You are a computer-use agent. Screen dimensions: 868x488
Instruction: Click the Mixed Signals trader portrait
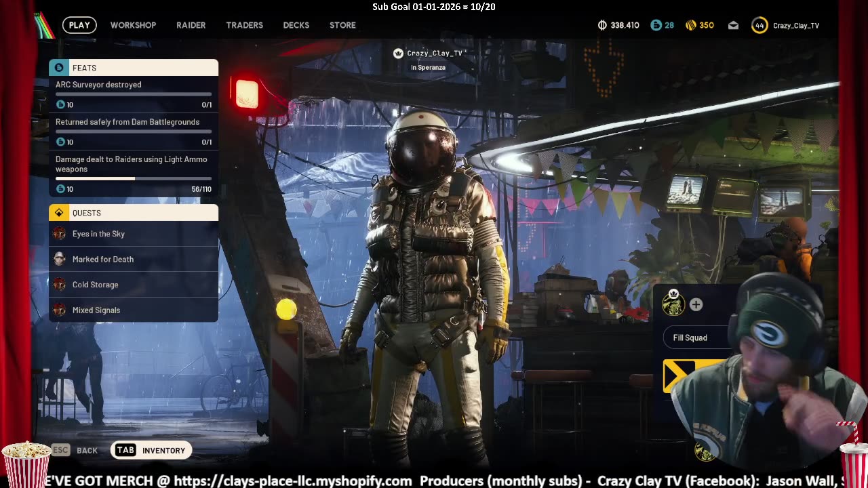pos(60,310)
